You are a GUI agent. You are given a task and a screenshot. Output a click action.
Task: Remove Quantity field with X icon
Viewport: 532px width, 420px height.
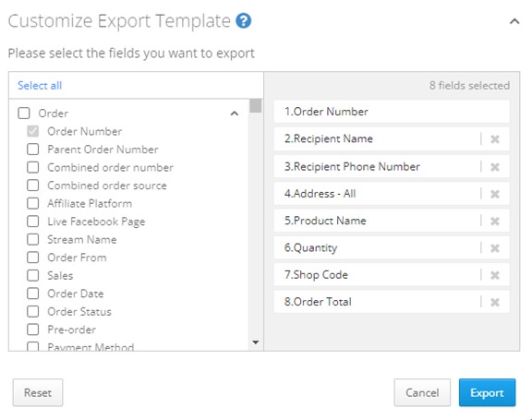495,248
